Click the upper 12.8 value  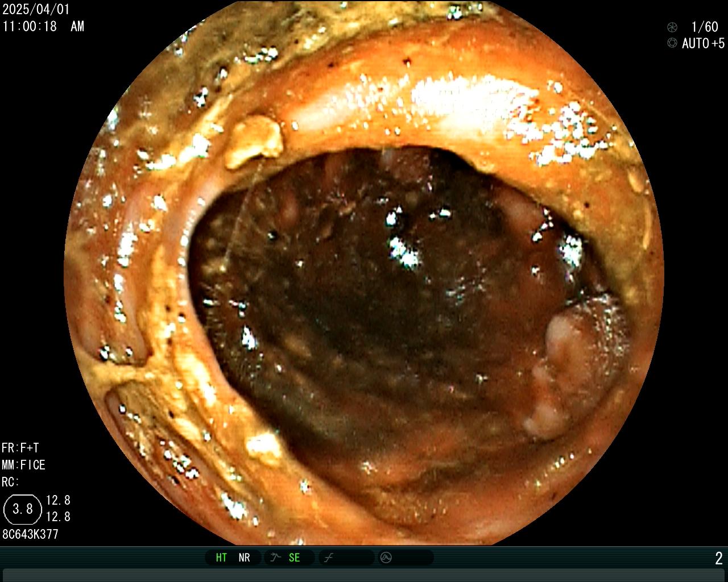tap(58, 500)
